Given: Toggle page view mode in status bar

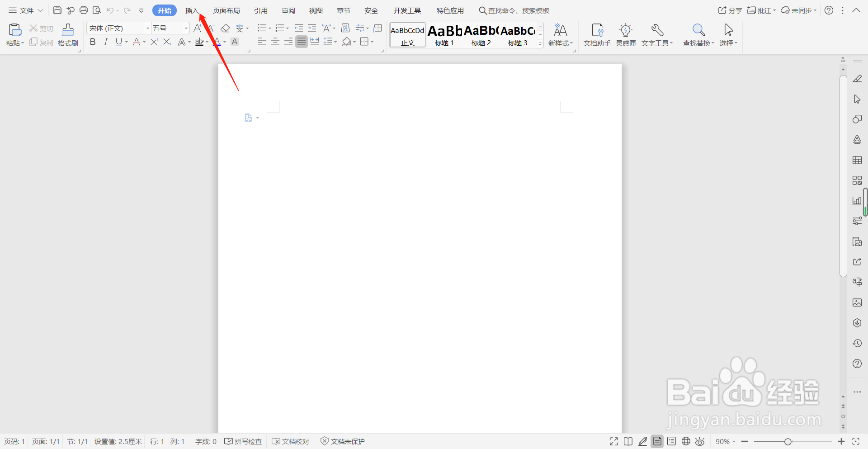Looking at the screenshot, I should (x=657, y=441).
